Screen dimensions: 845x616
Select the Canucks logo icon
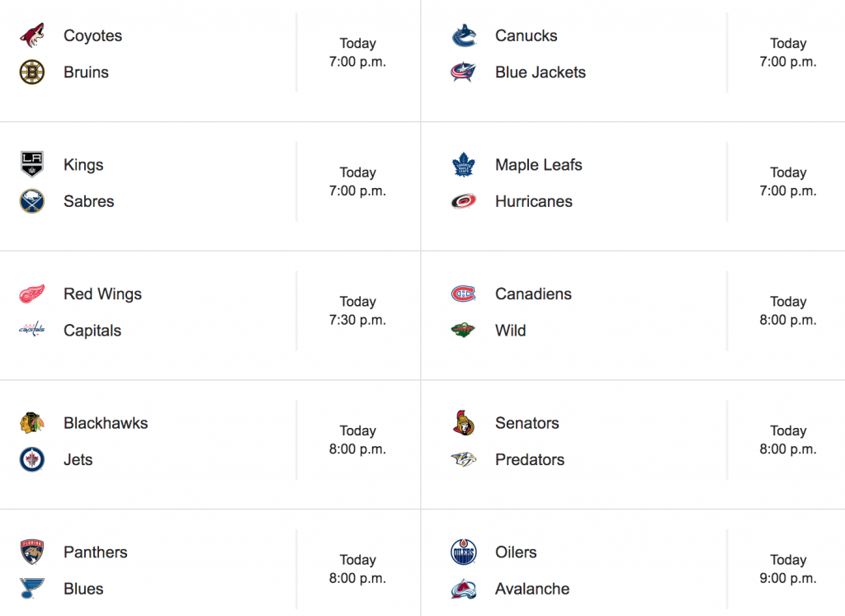(464, 35)
